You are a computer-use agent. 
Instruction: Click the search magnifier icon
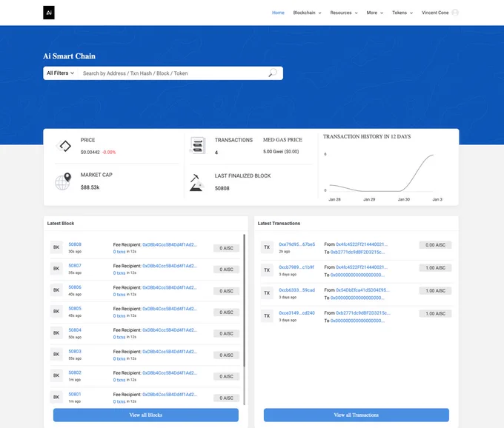[x=273, y=73]
